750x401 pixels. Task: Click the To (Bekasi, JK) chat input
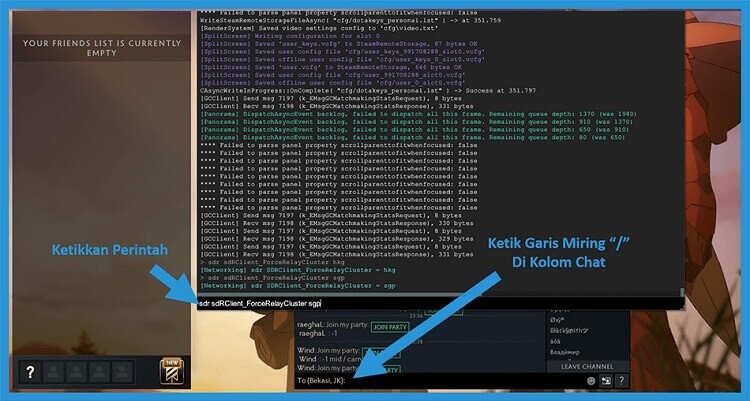click(x=439, y=381)
